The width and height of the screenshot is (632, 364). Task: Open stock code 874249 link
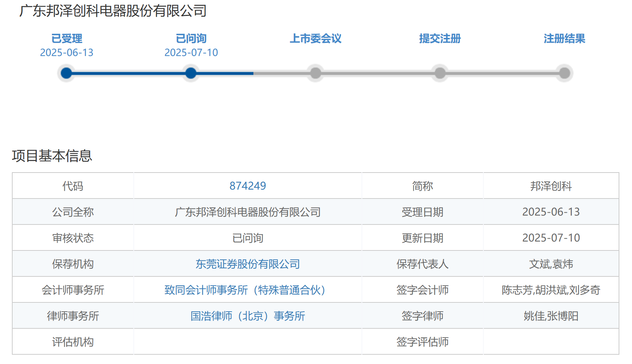[x=248, y=186]
